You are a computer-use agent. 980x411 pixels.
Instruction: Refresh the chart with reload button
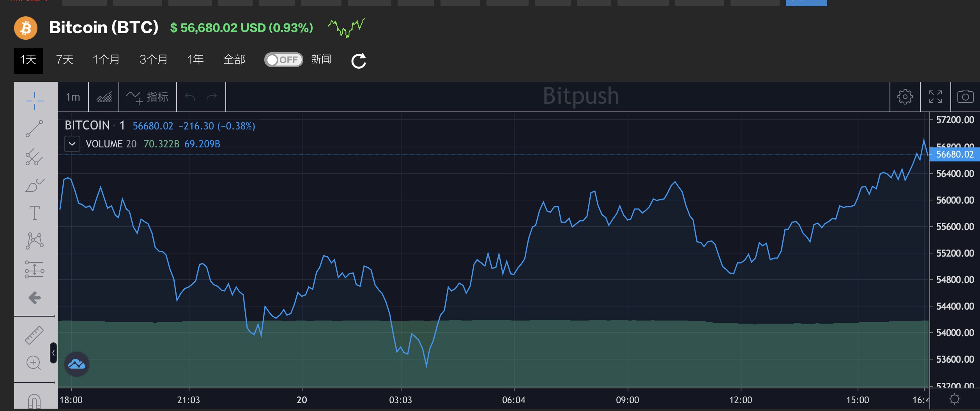click(359, 61)
